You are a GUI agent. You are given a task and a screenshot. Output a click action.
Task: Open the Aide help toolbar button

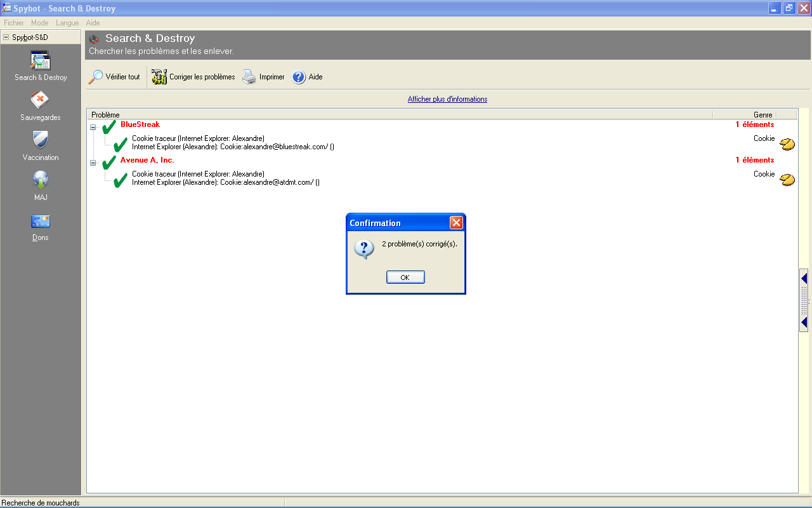pos(308,77)
